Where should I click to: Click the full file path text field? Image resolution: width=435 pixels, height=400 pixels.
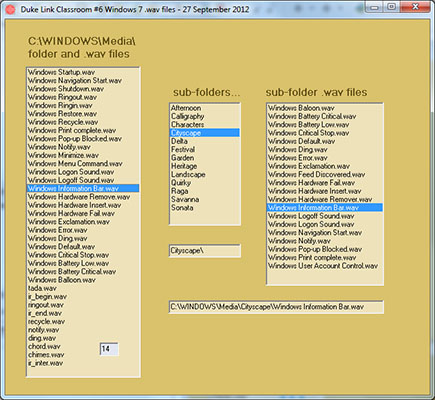[276, 307]
